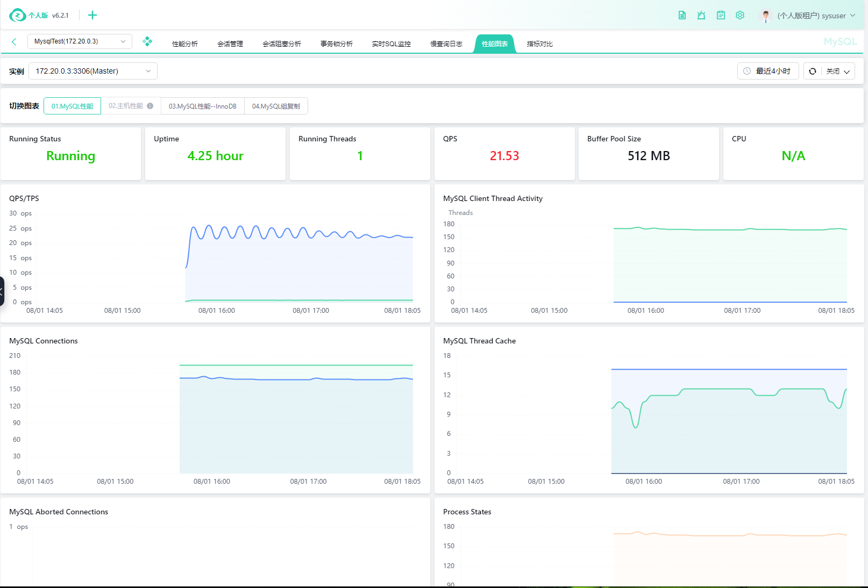The image size is (868, 588).
Task: Go back using the left arrow icon
Action: tap(14, 41)
